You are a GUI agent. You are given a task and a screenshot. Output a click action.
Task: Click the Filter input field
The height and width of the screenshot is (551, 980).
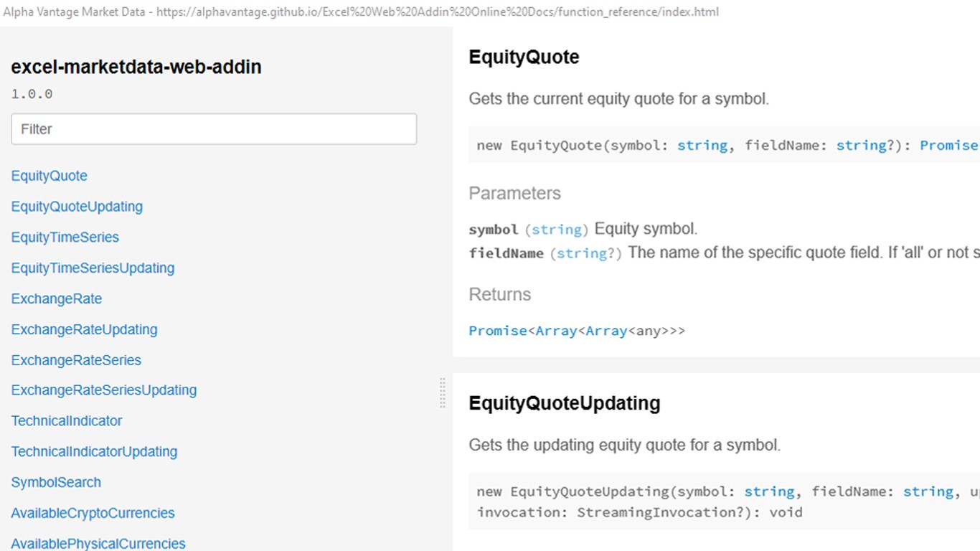click(214, 129)
